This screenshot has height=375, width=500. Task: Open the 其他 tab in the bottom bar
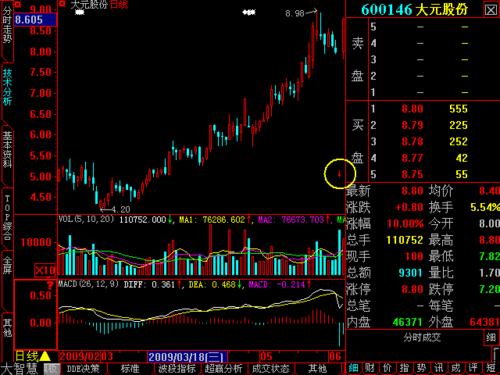(317, 369)
